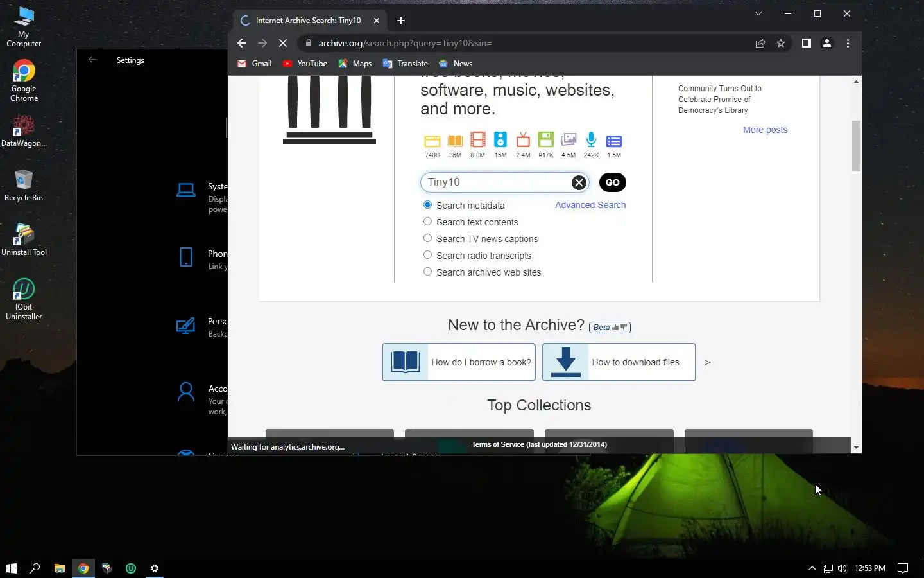Select the Search metadata radio button
Screen dimensions: 924x578
click(427, 205)
